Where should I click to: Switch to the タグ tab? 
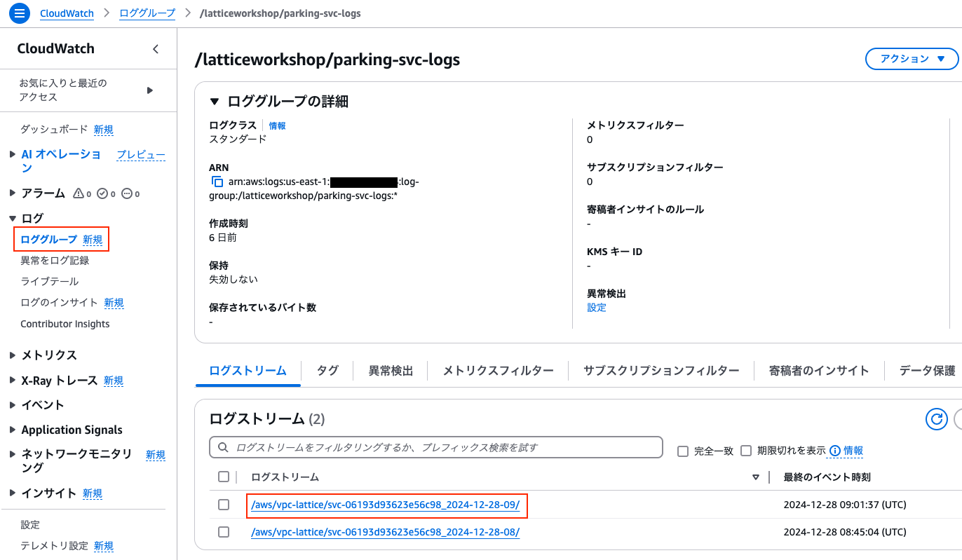tap(327, 371)
